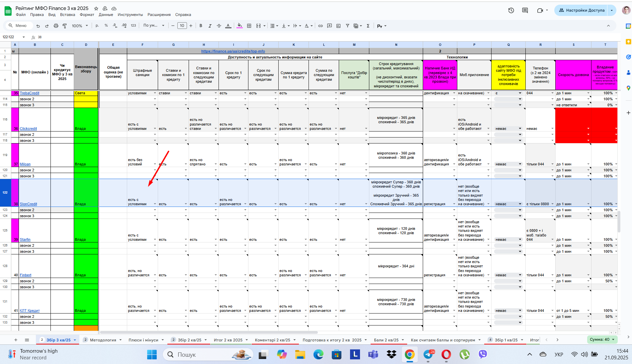The width and height of the screenshot is (632, 364).
Task: Search tools in the Меню box
Action: tap(19, 26)
